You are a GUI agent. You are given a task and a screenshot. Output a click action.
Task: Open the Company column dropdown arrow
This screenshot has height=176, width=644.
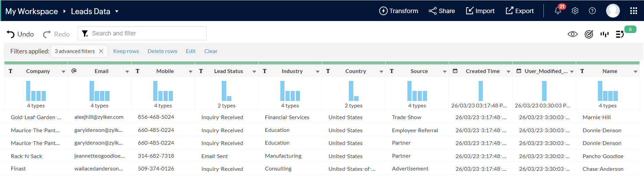pyautogui.click(x=63, y=72)
